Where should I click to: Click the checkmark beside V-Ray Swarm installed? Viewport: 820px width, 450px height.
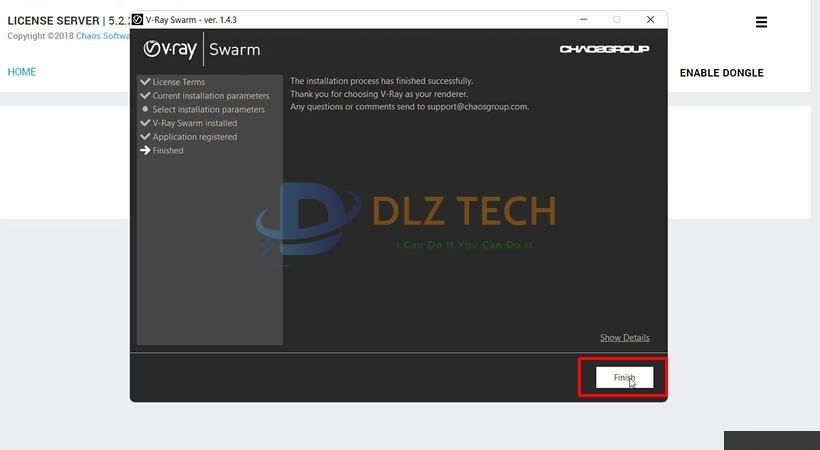(x=145, y=123)
